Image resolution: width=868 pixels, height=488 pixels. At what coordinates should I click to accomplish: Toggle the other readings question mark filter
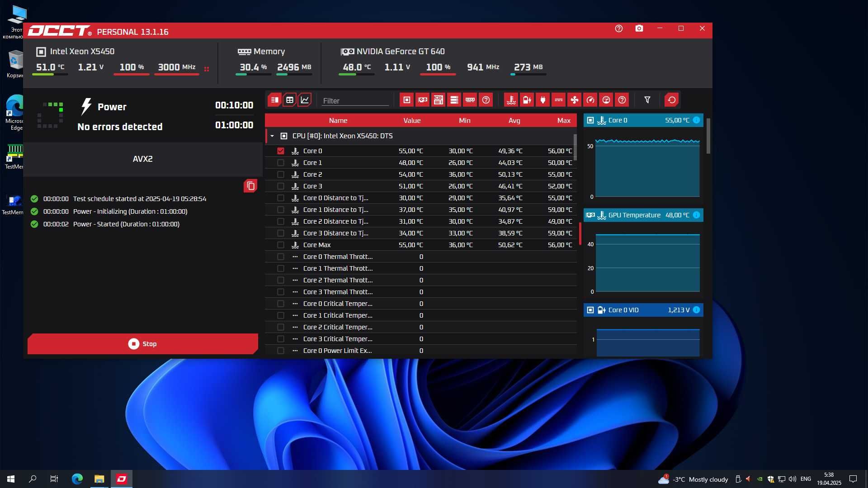622,100
